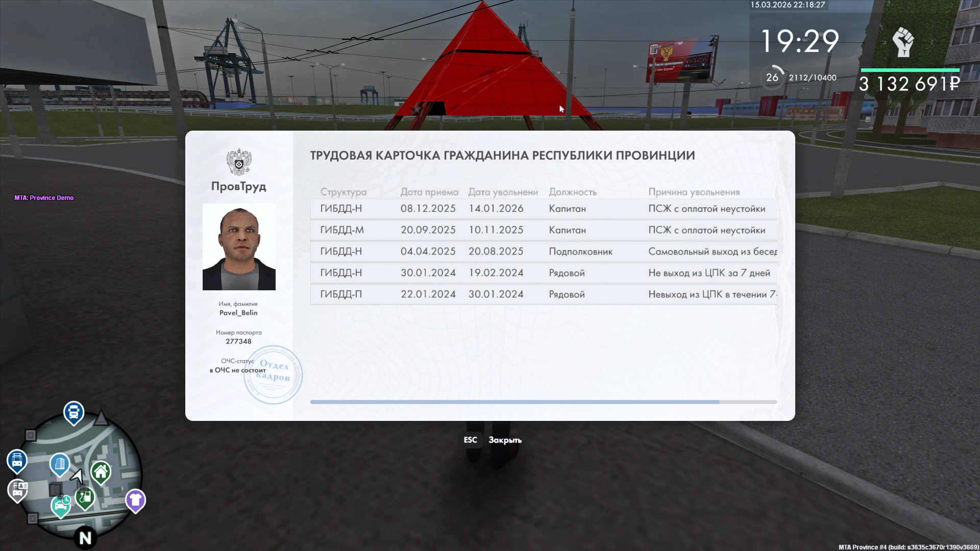
Task: Click the horizontal scrollbar under the table
Action: tap(514, 402)
